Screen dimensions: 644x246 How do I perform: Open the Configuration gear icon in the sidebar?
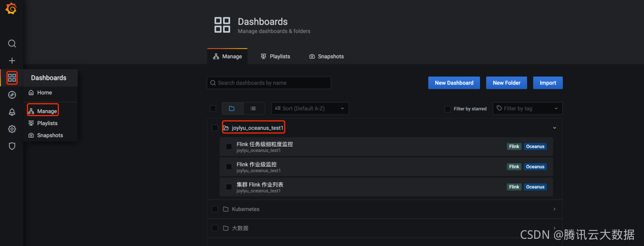click(12, 129)
